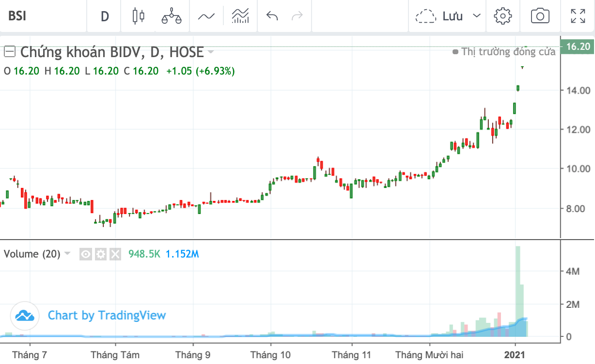Toggle Volume indicator visibility eye
The width and height of the screenshot is (595, 364).
[x=86, y=254]
